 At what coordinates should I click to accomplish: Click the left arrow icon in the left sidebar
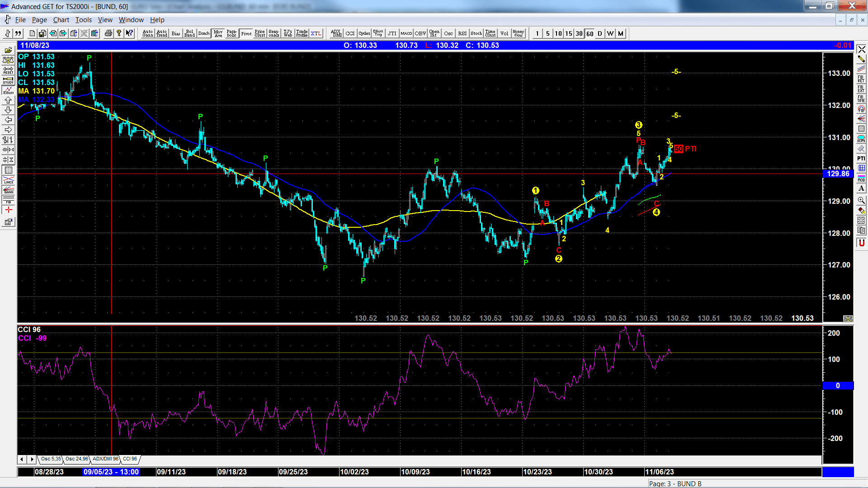point(8,120)
